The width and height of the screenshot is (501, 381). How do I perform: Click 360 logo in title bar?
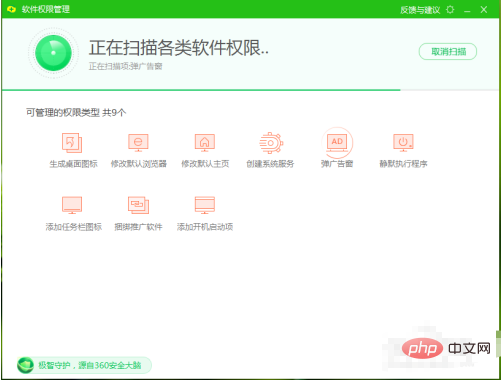click(11, 9)
